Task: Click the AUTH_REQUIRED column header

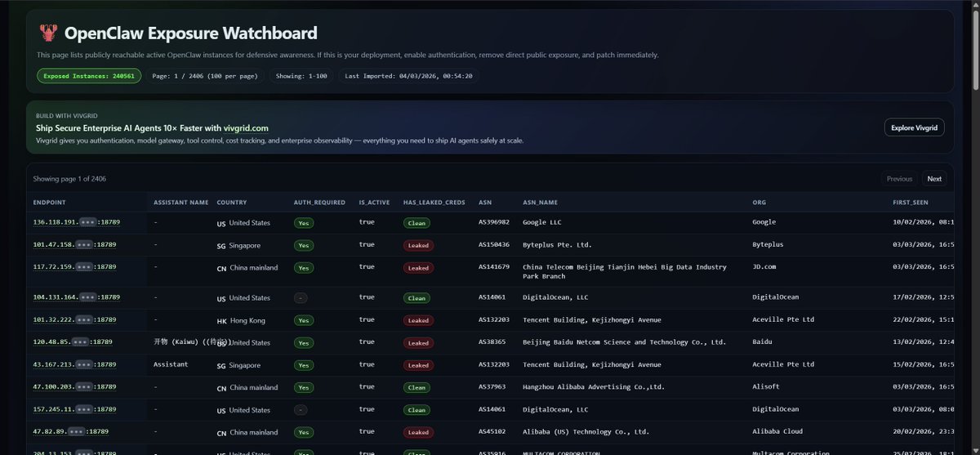Action: point(319,203)
